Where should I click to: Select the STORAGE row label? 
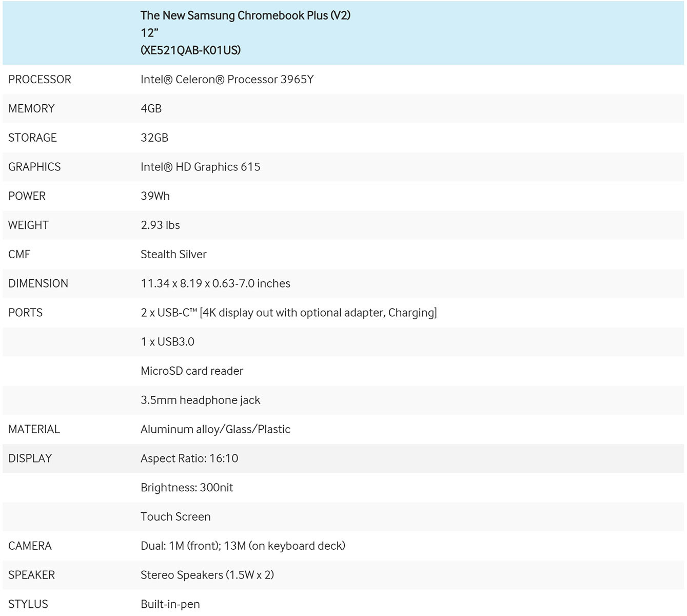point(32,138)
